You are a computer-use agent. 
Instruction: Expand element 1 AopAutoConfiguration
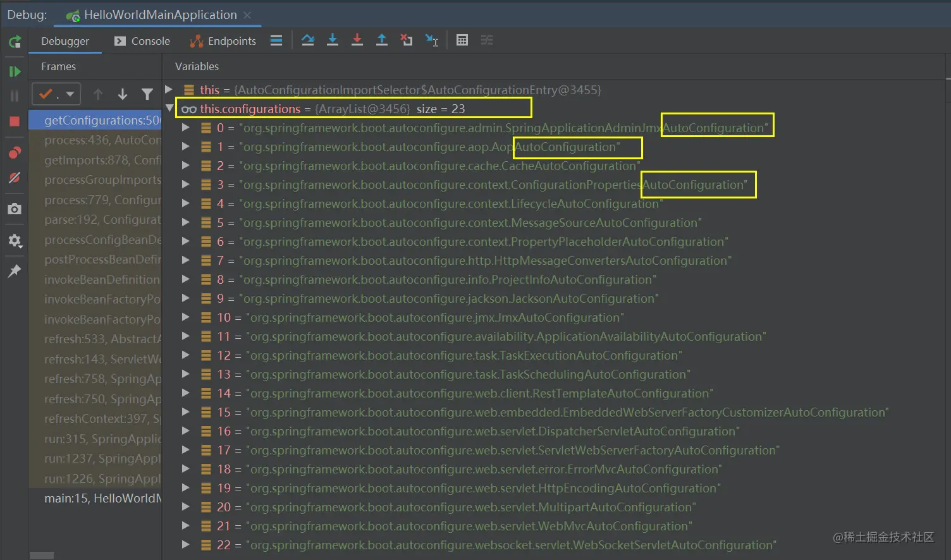[x=186, y=146]
